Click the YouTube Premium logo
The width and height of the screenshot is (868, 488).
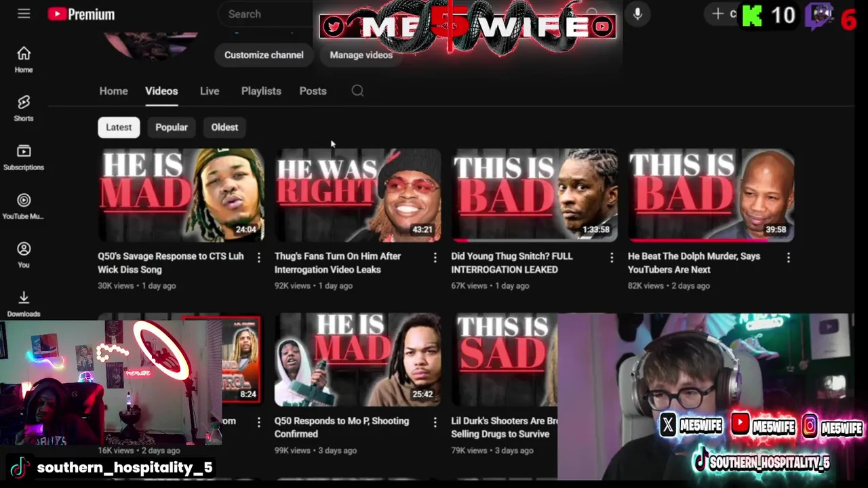coord(81,14)
